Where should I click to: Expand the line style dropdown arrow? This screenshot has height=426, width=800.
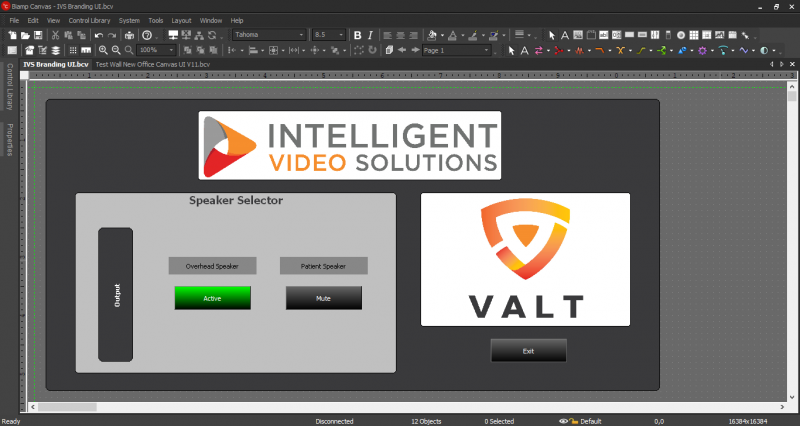pyautogui.click(x=529, y=35)
